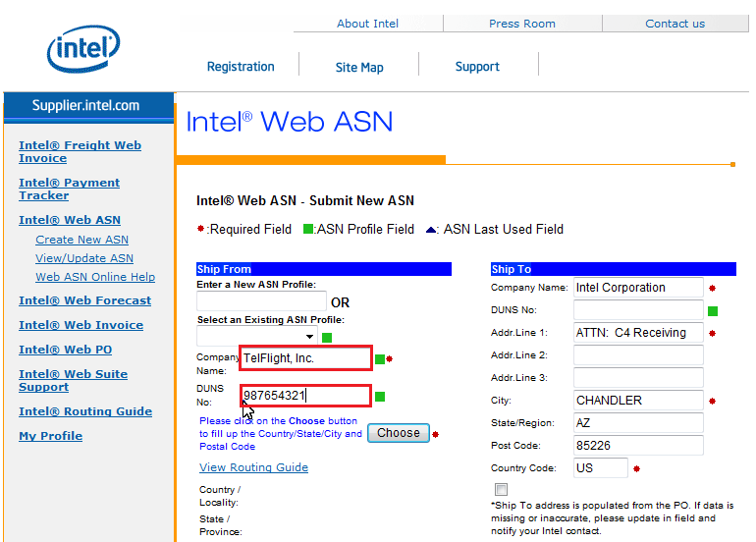Open Web ASN Online Help link
The image size is (756, 542).
click(x=95, y=277)
